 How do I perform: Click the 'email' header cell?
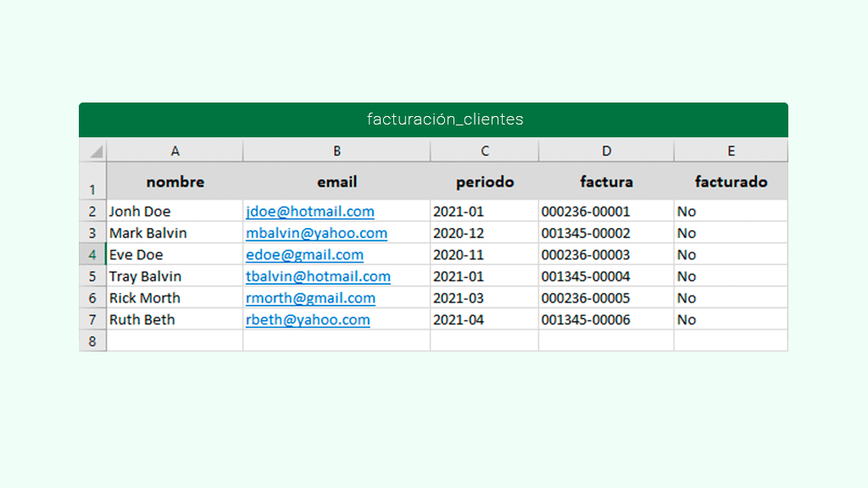[x=337, y=181]
